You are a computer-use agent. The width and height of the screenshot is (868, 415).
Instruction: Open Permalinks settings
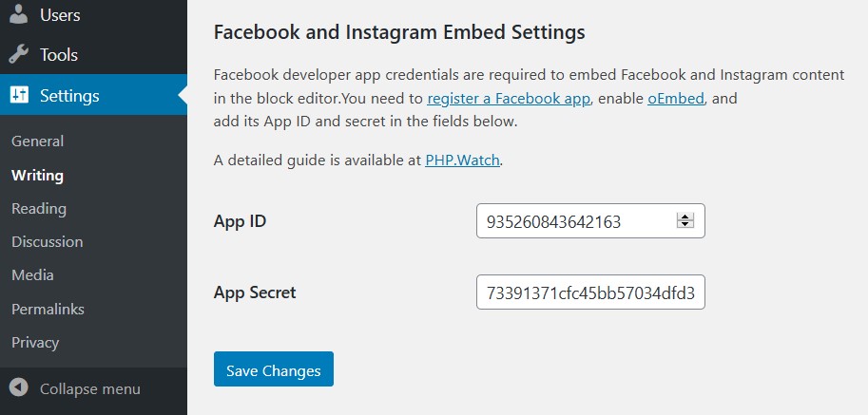48,309
